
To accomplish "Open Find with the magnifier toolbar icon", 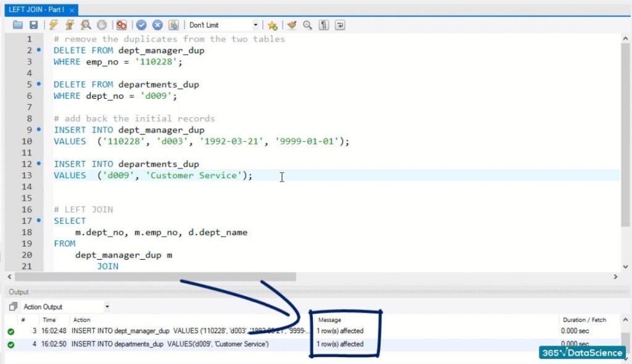I will point(307,25).
